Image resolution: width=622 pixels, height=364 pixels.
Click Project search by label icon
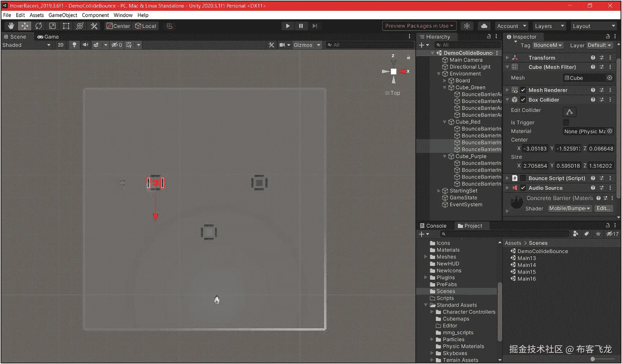[x=587, y=234]
